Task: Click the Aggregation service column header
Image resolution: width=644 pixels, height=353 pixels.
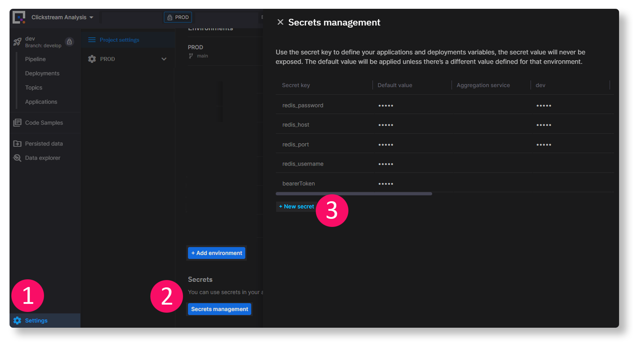Action: click(x=483, y=85)
